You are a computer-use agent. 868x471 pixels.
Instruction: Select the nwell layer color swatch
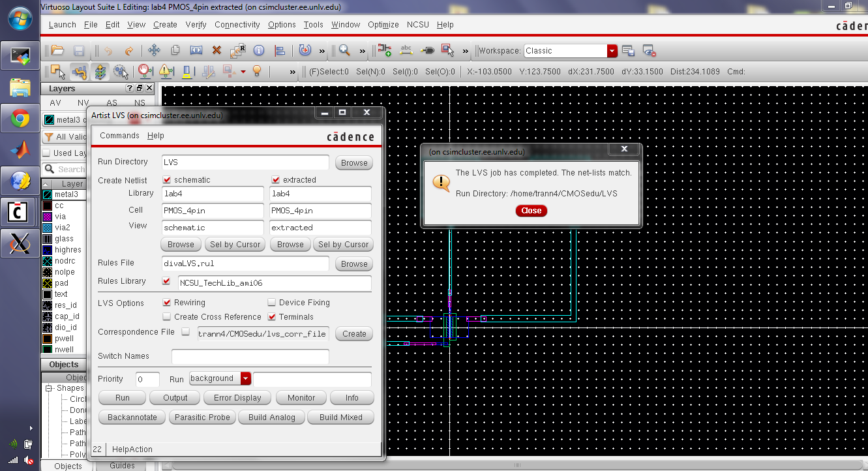pyautogui.click(x=47, y=350)
